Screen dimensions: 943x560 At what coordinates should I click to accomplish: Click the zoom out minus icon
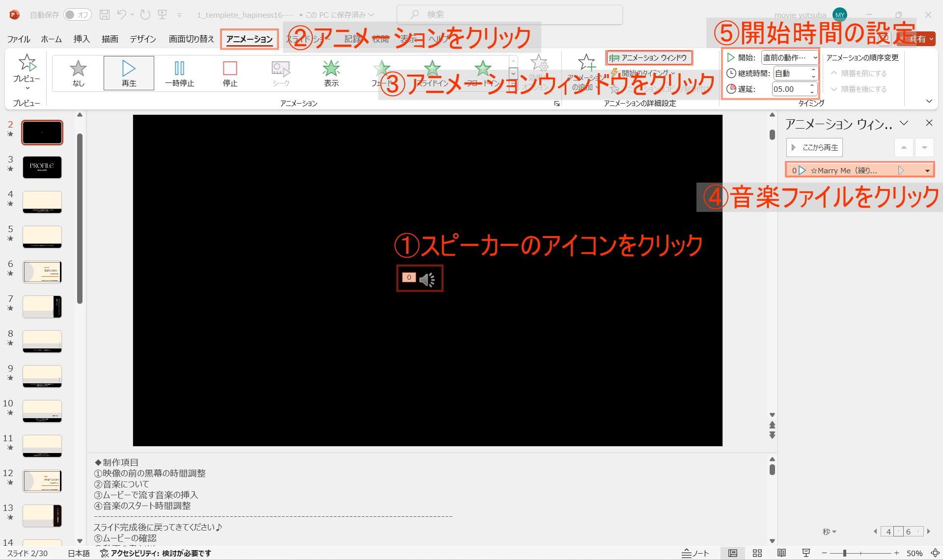(x=825, y=553)
